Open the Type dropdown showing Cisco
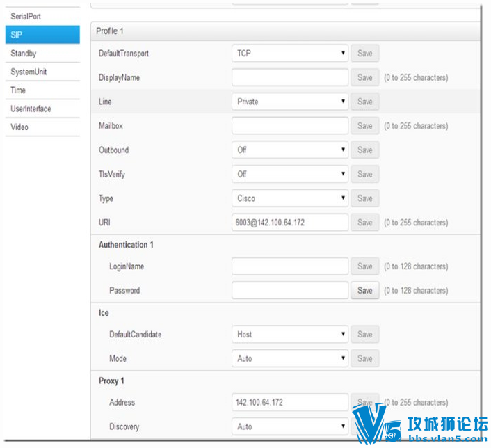 click(x=290, y=198)
